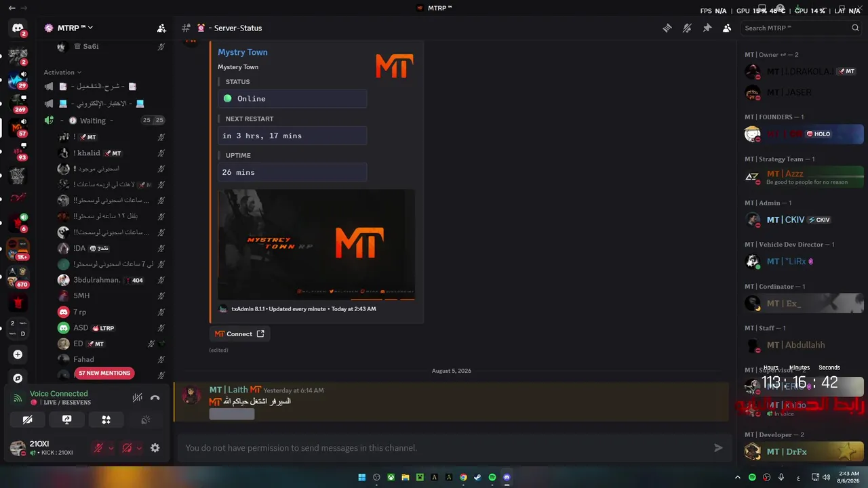The height and width of the screenshot is (488, 868).
Task: Hide the member list panel
Action: [727, 28]
